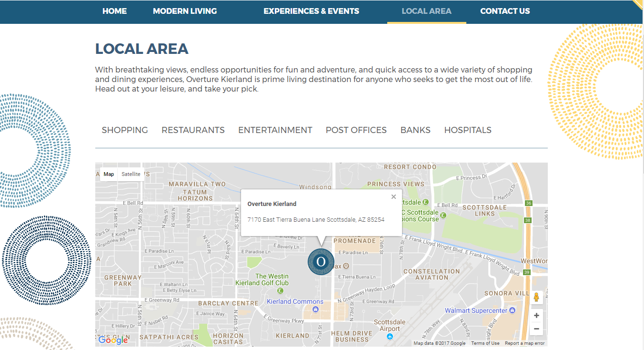
Task: Show Banks locations
Action: 415,130
